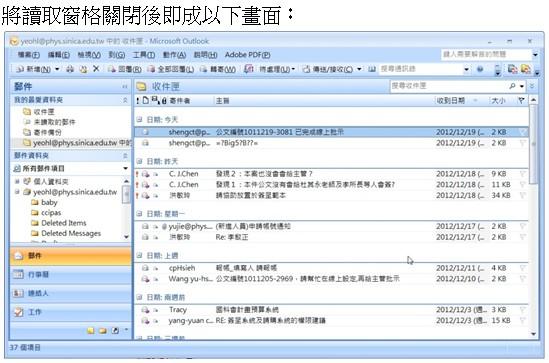Click the 'type a question for help' box
Viewport: 549px width, 363px height.
[x=486, y=54]
